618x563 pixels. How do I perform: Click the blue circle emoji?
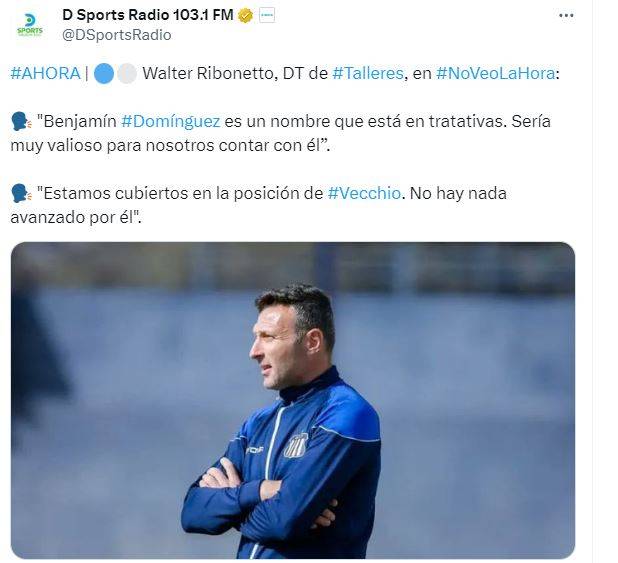(104, 73)
